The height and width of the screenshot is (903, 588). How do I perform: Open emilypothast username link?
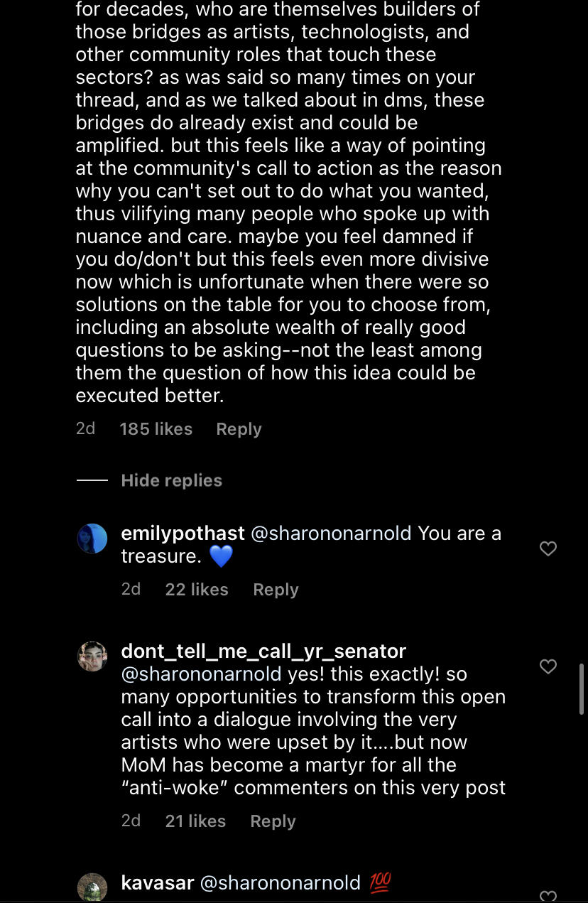point(183,534)
